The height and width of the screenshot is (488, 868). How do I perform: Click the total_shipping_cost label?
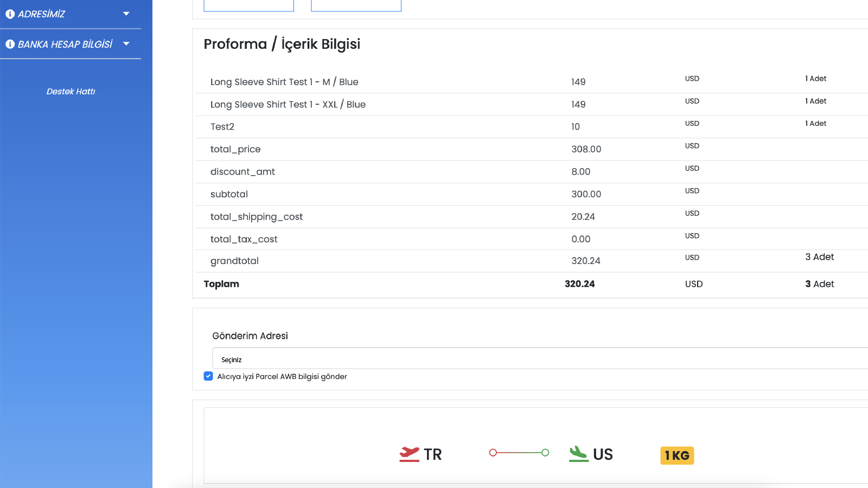[257, 217]
